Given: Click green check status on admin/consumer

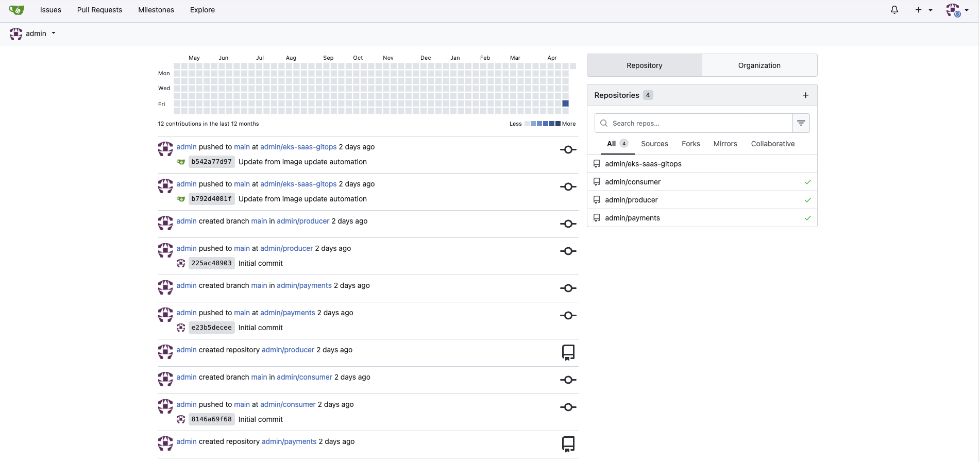Looking at the screenshot, I should (807, 182).
